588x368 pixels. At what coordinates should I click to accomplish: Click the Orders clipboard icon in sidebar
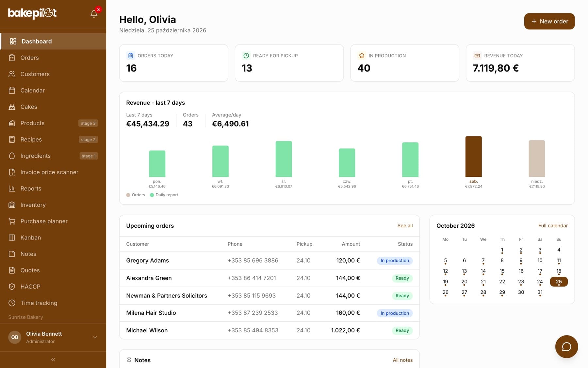(12, 58)
